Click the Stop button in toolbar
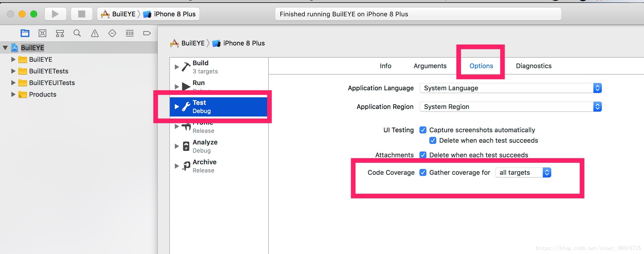 coord(82,14)
